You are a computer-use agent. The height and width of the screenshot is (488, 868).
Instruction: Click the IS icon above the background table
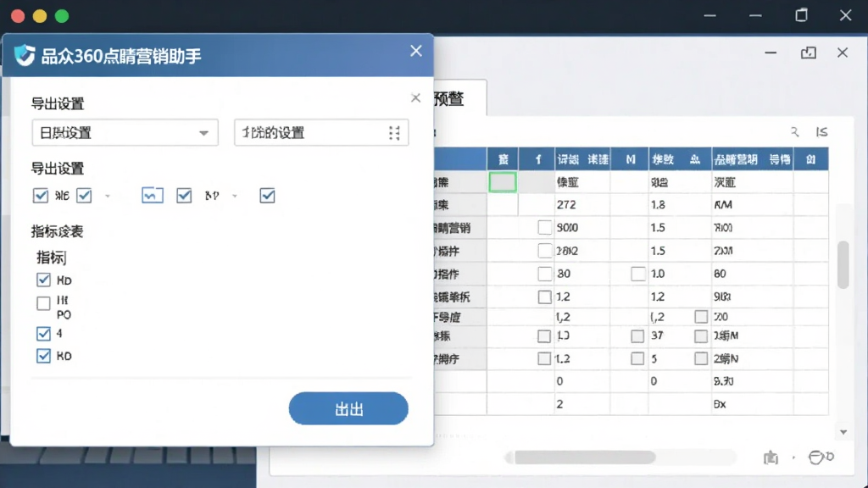point(822,131)
